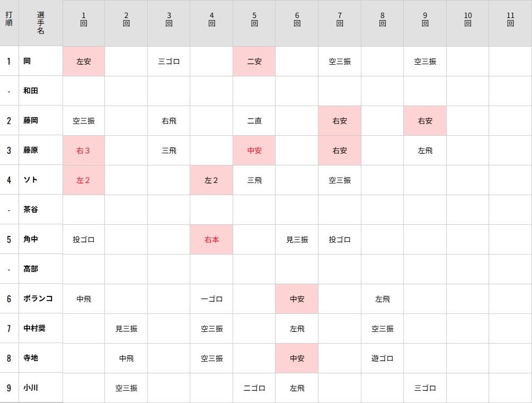
Task: Select the 打順 column header
Action: click(x=9, y=19)
